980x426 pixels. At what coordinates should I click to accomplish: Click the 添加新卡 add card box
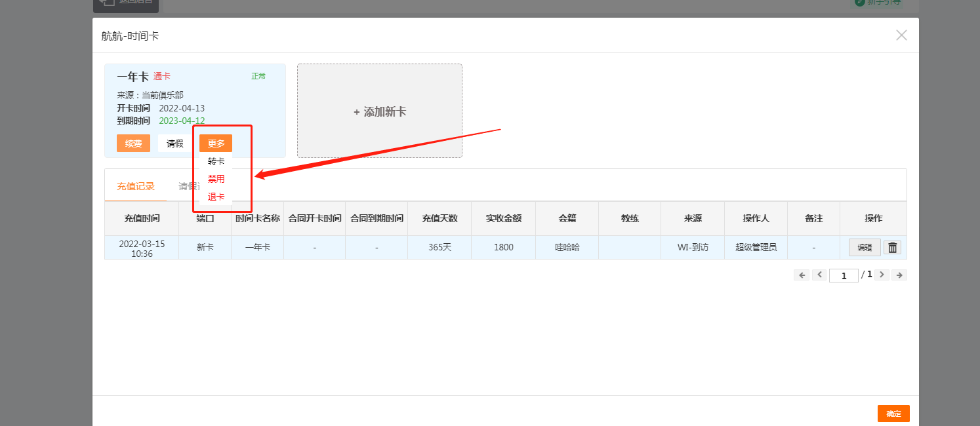pos(379,111)
